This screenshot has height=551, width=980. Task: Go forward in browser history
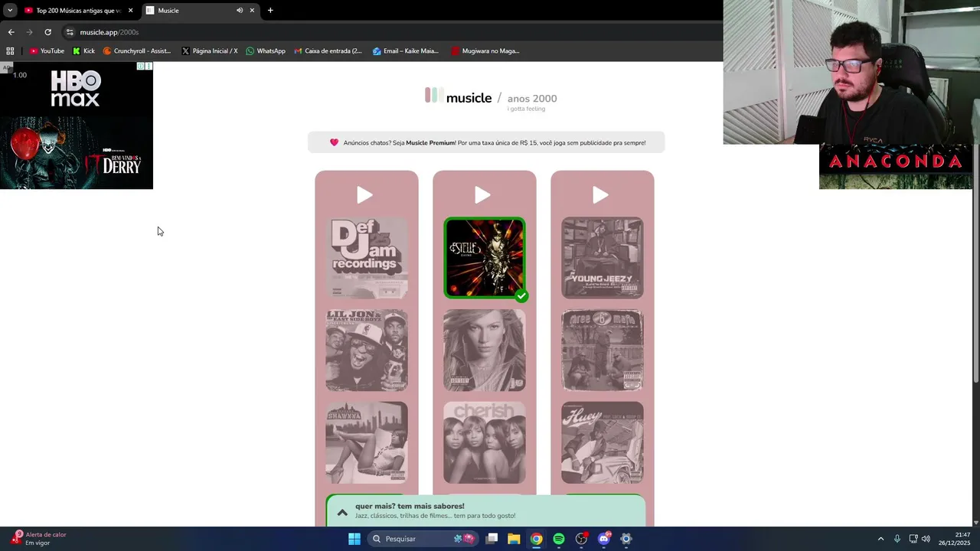click(29, 32)
